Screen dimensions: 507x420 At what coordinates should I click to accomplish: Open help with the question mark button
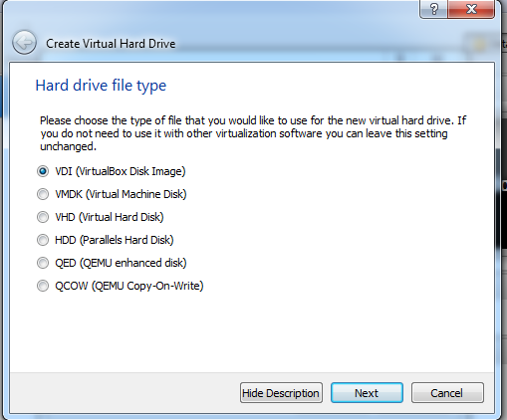433,9
